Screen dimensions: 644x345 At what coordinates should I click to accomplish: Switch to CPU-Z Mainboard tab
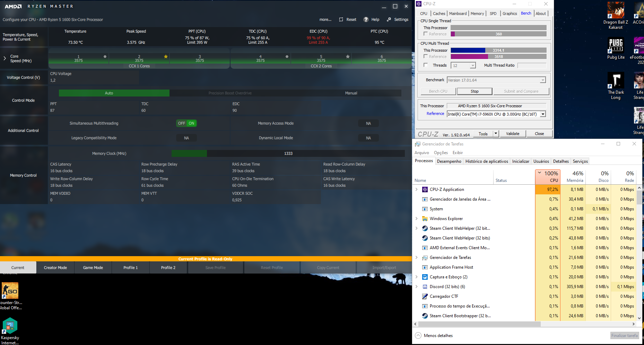point(458,14)
